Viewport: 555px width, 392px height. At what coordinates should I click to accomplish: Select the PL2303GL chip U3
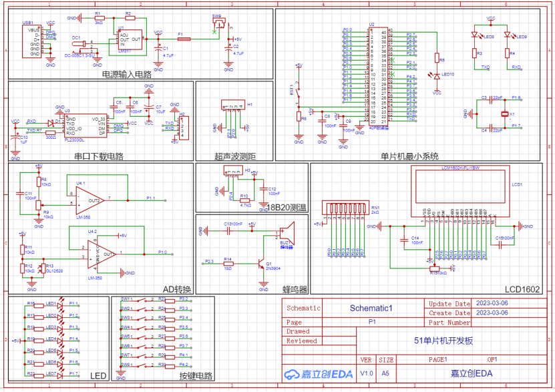85,124
